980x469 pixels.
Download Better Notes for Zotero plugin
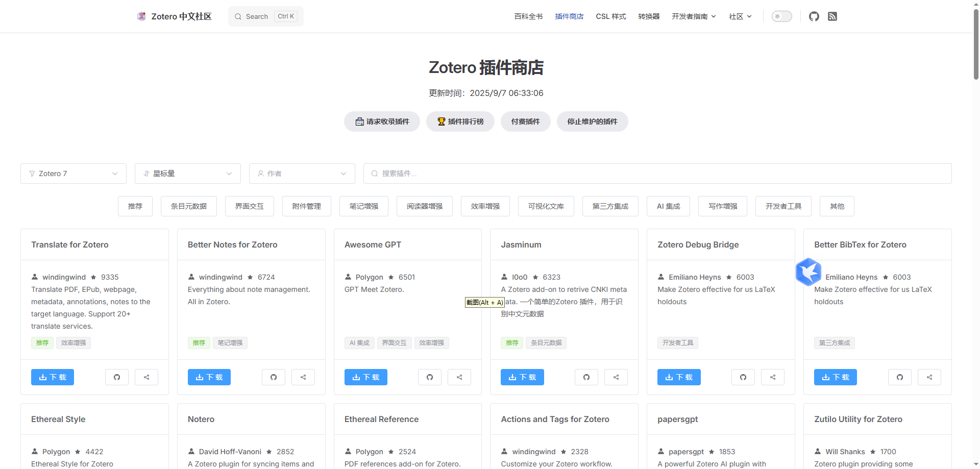tap(209, 377)
